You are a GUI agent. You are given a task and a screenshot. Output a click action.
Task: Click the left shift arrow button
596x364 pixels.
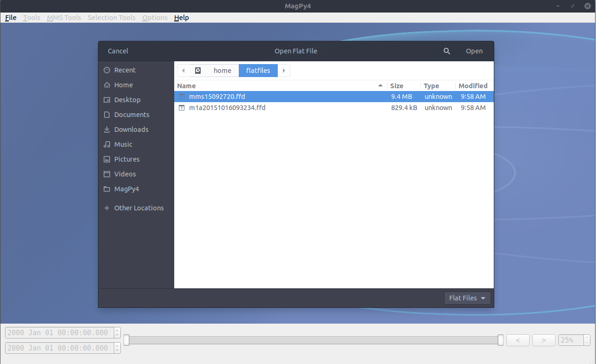coord(518,340)
